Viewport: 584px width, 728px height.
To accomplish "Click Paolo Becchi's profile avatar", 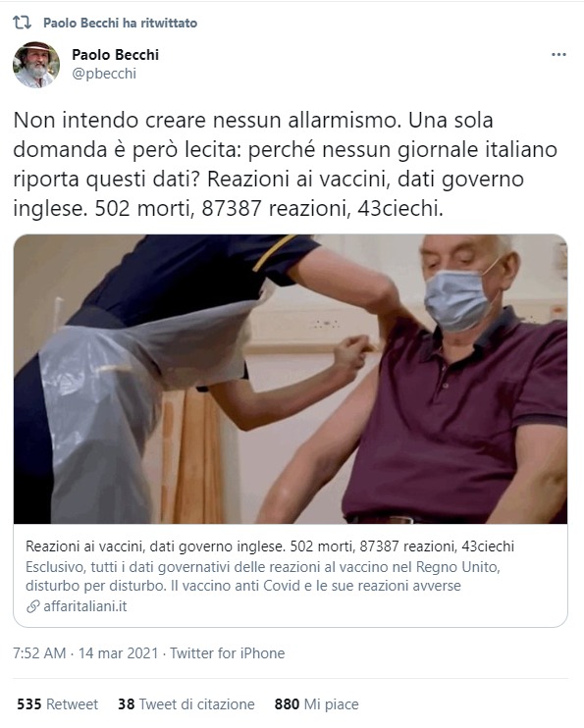I will pyautogui.click(x=36, y=65).
